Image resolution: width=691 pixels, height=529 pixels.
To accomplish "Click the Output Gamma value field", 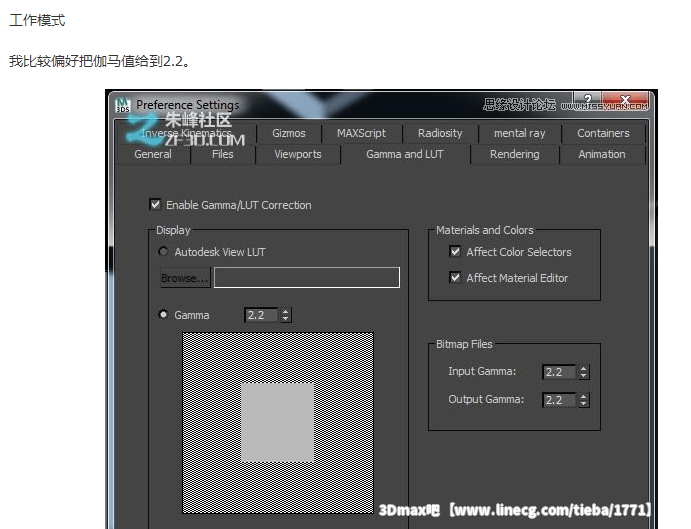I will (560, 400).
